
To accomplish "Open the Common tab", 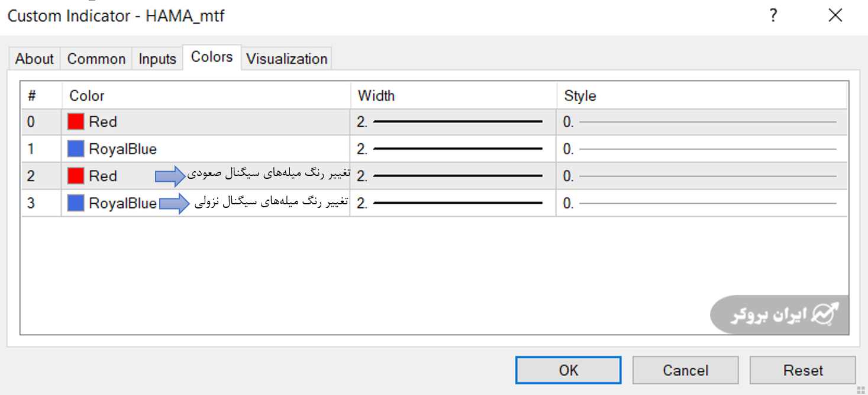I will (x=96, y=59).
